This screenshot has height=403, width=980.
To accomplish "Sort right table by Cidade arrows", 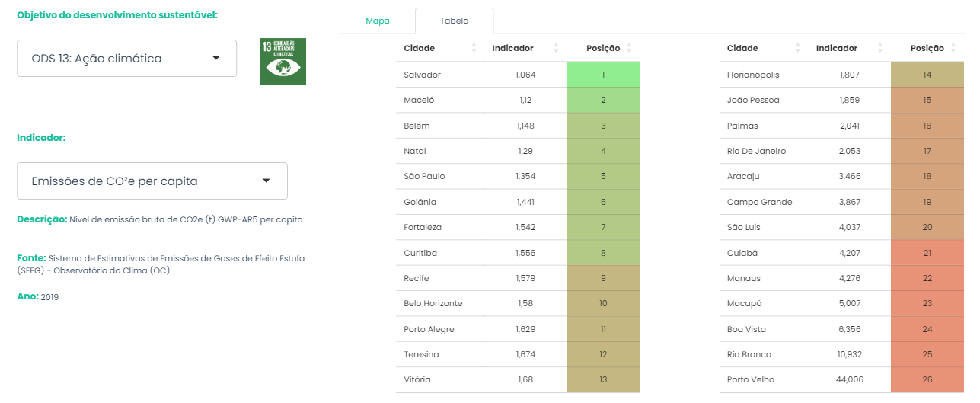I will 797,48.
